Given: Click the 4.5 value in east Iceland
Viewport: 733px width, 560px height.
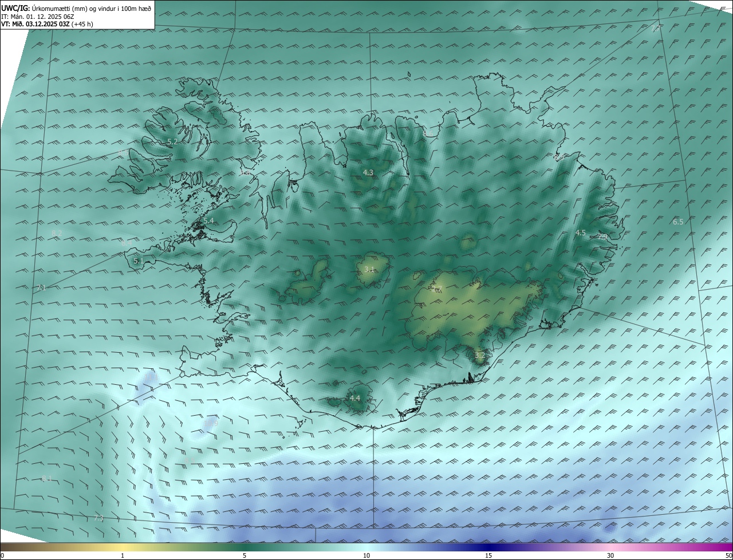Looking at the screenshot, I should [x=581, y=232].
